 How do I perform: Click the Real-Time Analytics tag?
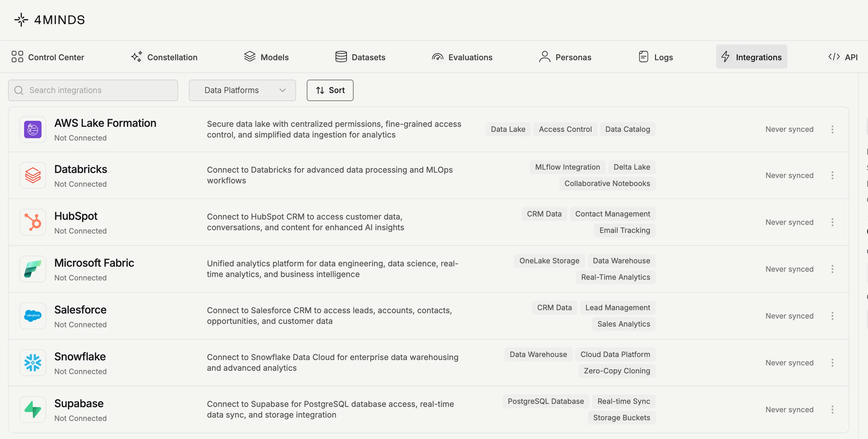tap(616, 277)
